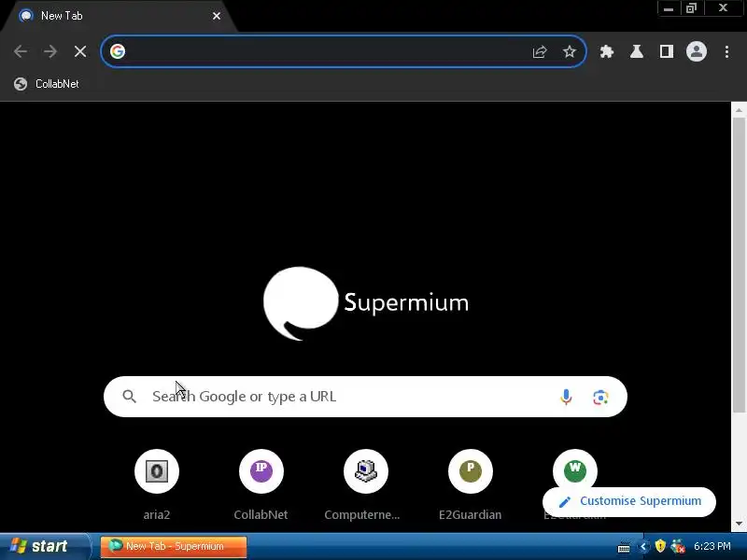Open the aria2 shortcut tile
The image size is (747, 560).
(157, 484)
